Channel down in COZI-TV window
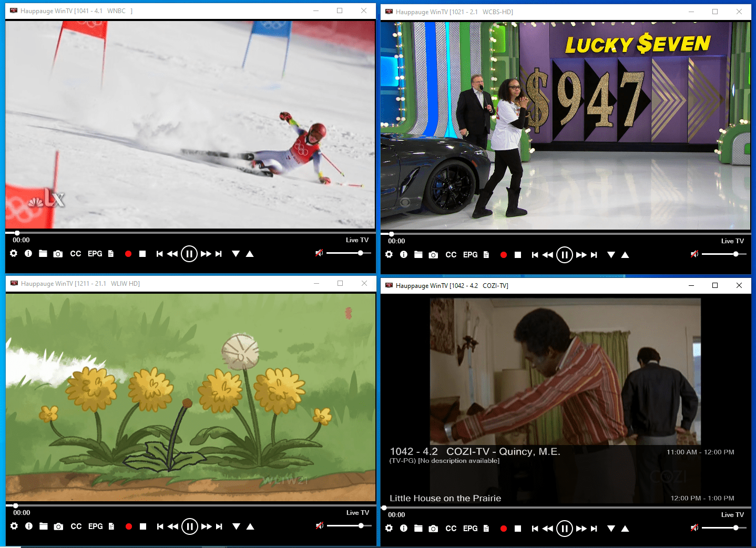Viewport: 756px width, 548px height. click(x=611, y=529)
